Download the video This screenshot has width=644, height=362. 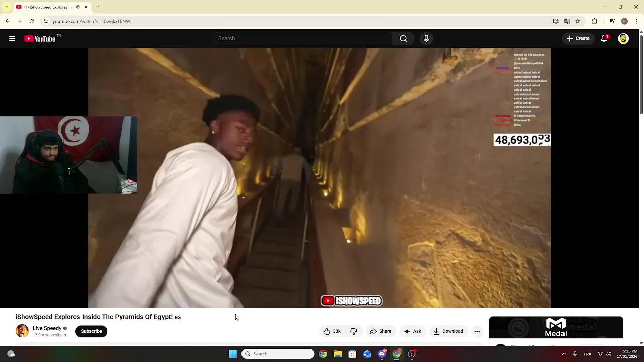(448, 331)
